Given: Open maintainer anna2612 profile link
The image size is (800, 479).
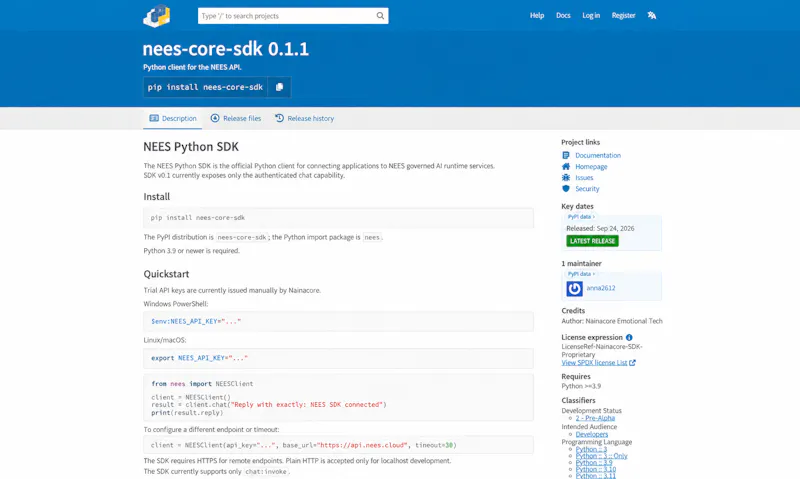Looking at the screenshot, I should [x=601, y=288].
